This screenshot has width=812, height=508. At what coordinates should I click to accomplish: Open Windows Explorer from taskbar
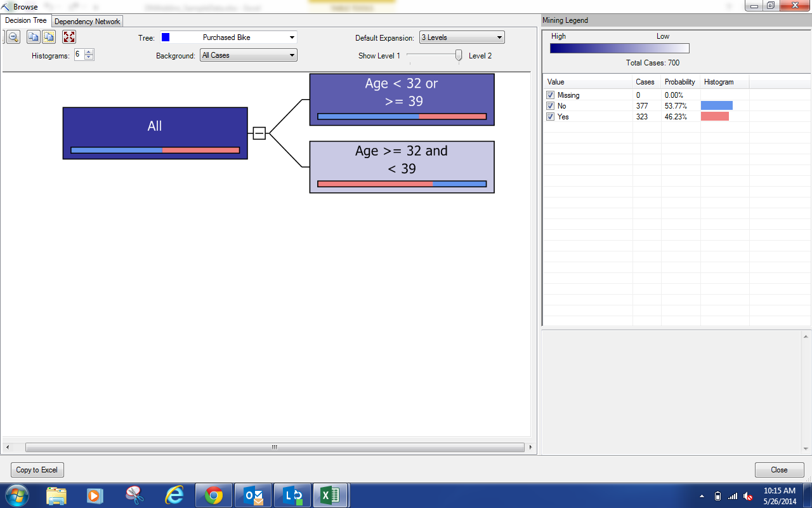pos(56,495)
